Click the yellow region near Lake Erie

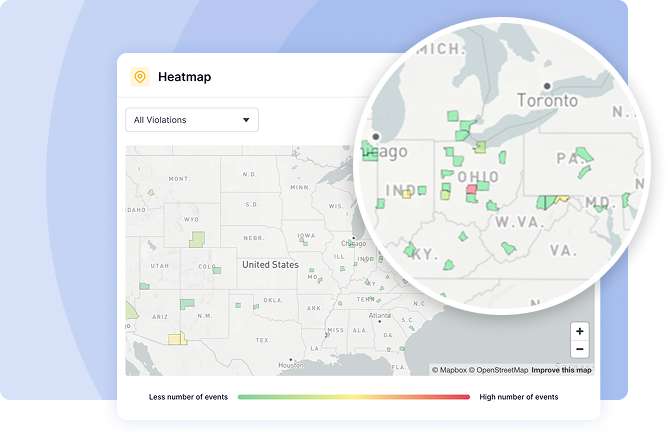click(481, 147)
